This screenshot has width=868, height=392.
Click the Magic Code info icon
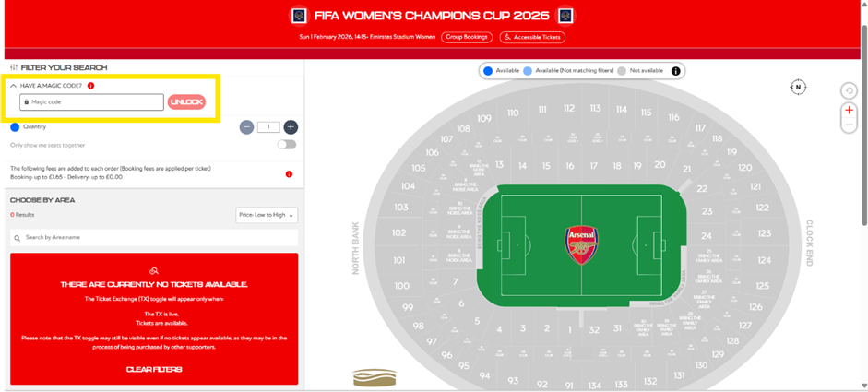(90, 86)
